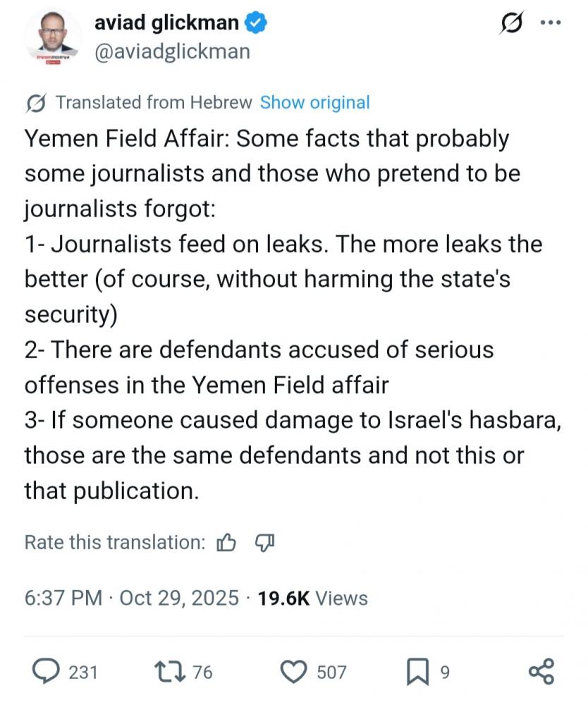Like the post with the heart icon
Screen dimensions: 588x705
(293, 671)
